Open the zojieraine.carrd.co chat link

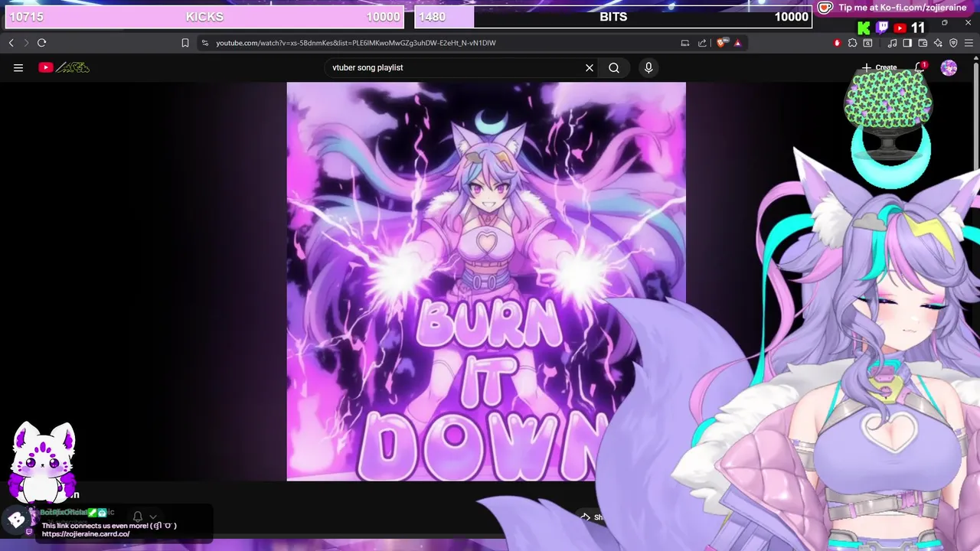(86, 534)
